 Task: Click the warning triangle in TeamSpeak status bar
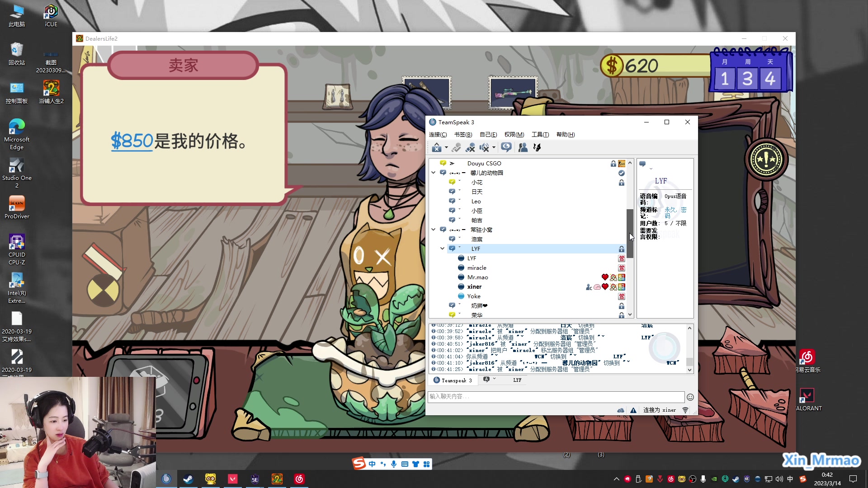click(x=633, y=410)
